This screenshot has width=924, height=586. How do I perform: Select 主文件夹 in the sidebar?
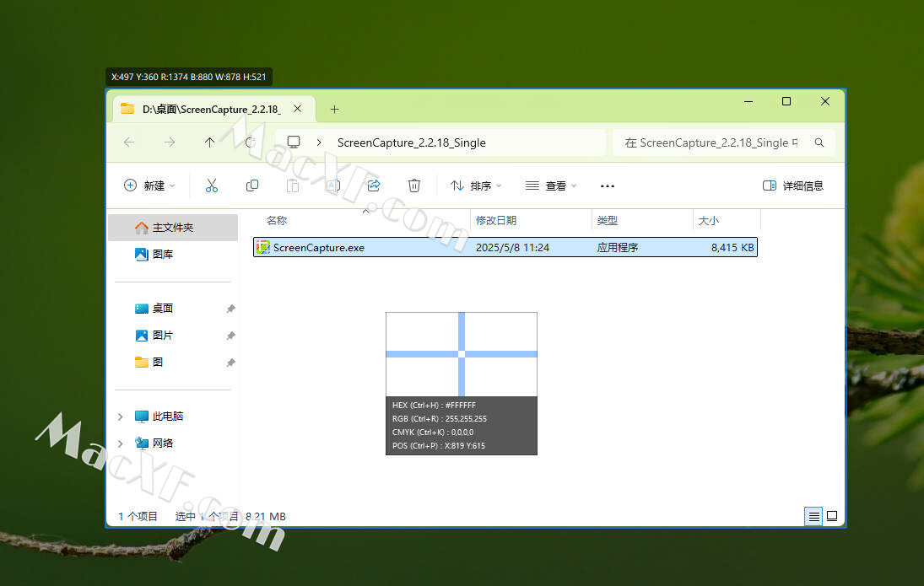point(173,228)
